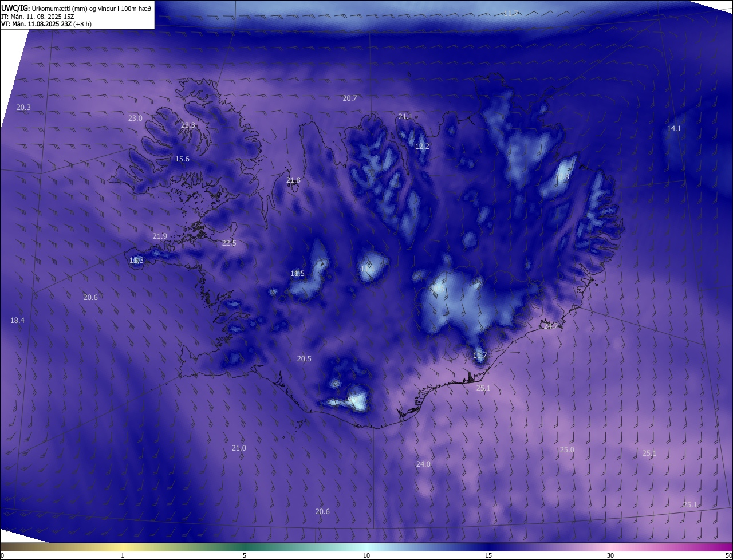
Task: Click the 21.8 value label
Action: [293, 180]
